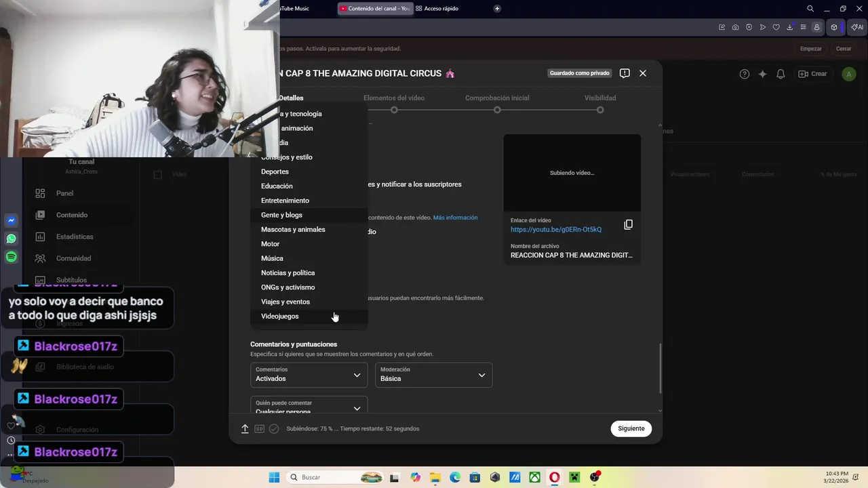Open YouTube Studio help icon
The height and width of the screenshot is (488, 868).
(745, 74)
